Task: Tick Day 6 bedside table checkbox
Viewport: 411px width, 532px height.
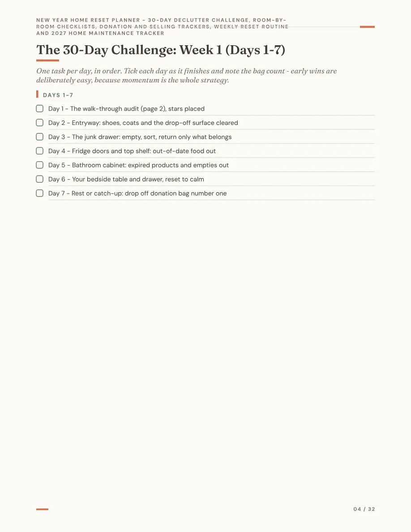Action: (40, 179)
